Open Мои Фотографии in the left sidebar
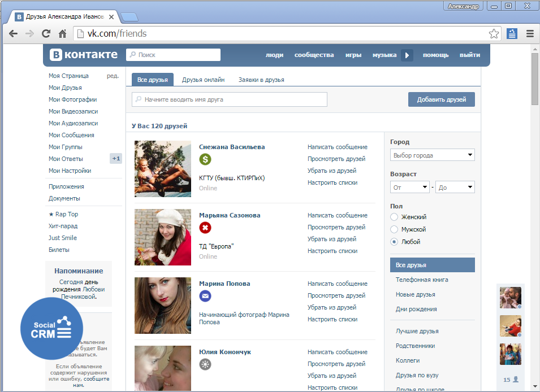 pyautogui.click(x=73, y=99)
